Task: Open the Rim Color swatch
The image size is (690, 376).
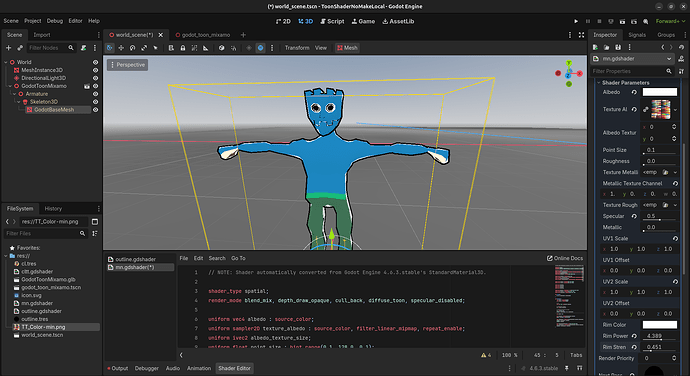Action: click(x=660, y=325)
